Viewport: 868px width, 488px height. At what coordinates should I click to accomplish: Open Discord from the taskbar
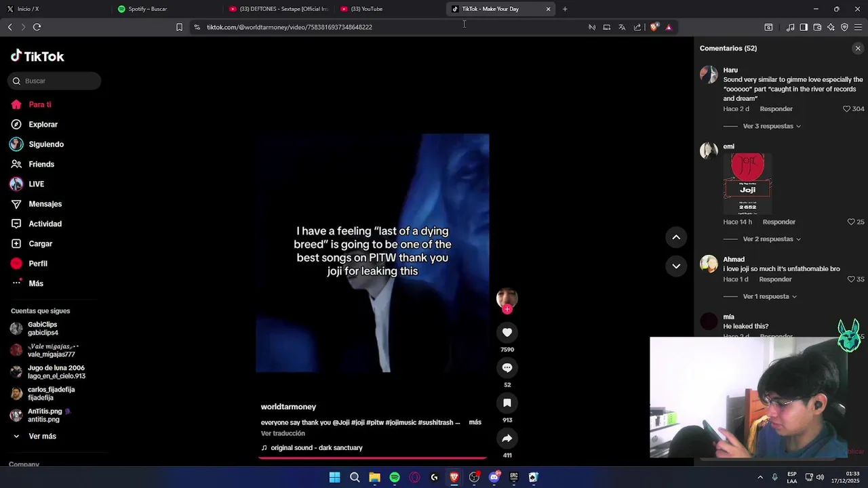pyautogui.click(x=494, y=477)
